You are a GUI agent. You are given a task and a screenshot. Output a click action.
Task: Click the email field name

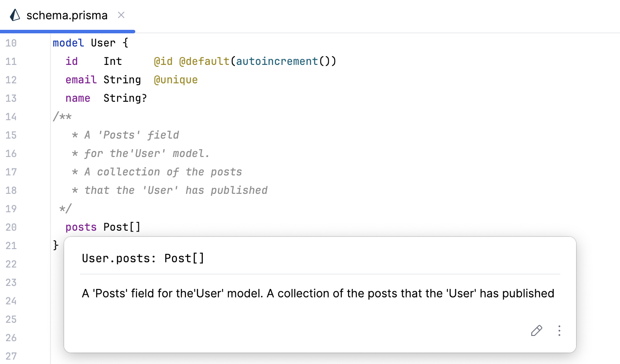pyautogui.click(x=81, y=79)
